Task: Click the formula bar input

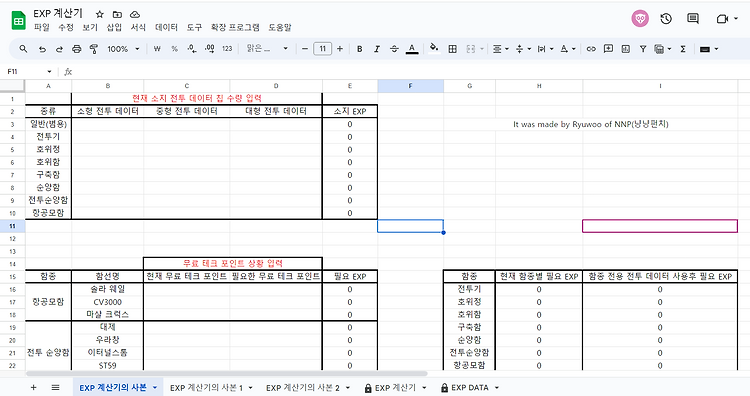Action: 411,72
